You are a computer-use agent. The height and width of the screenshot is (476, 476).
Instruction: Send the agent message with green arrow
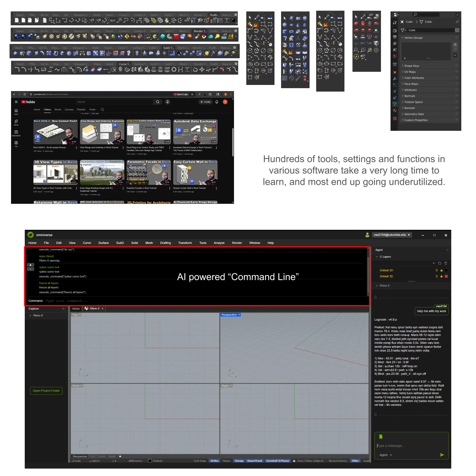point(442,455)
